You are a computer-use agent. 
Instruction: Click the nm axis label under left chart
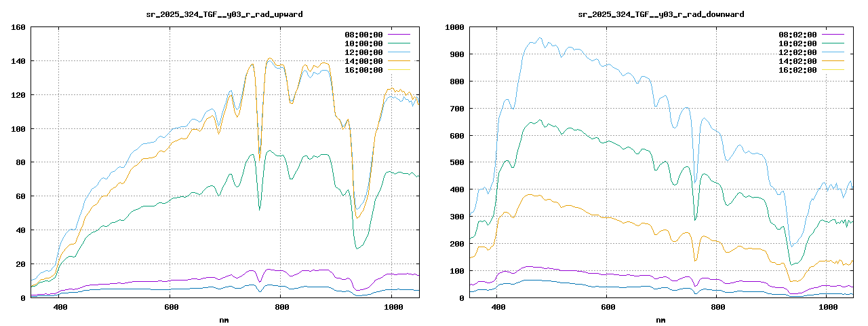tap(224, 319)
